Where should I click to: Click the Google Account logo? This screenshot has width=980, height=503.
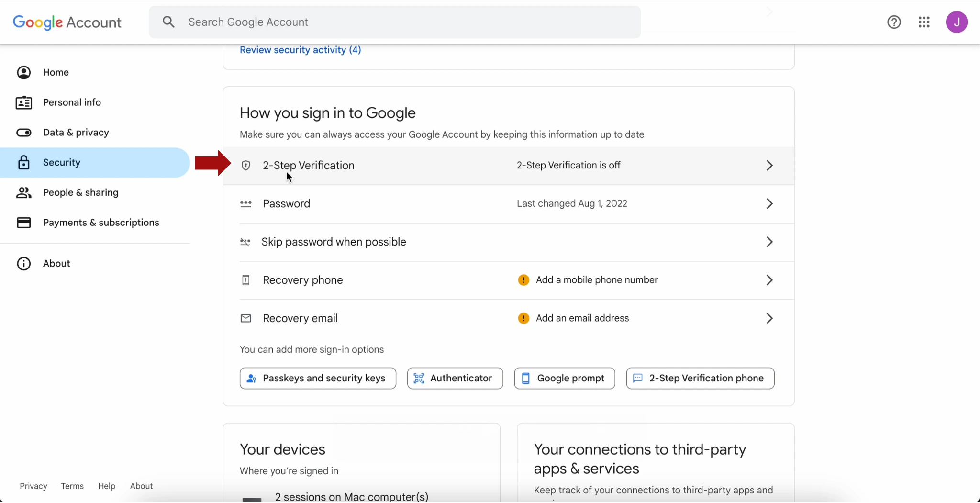click(x=67, y=22)
